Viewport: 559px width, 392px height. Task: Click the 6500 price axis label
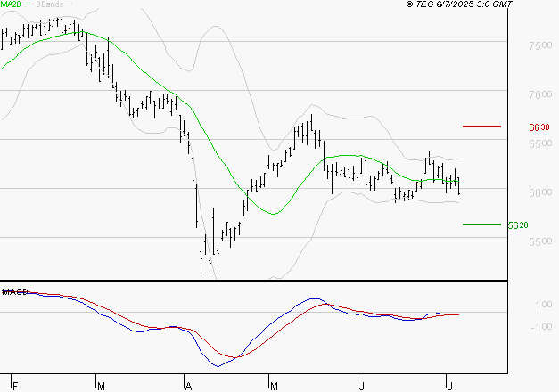540,143
